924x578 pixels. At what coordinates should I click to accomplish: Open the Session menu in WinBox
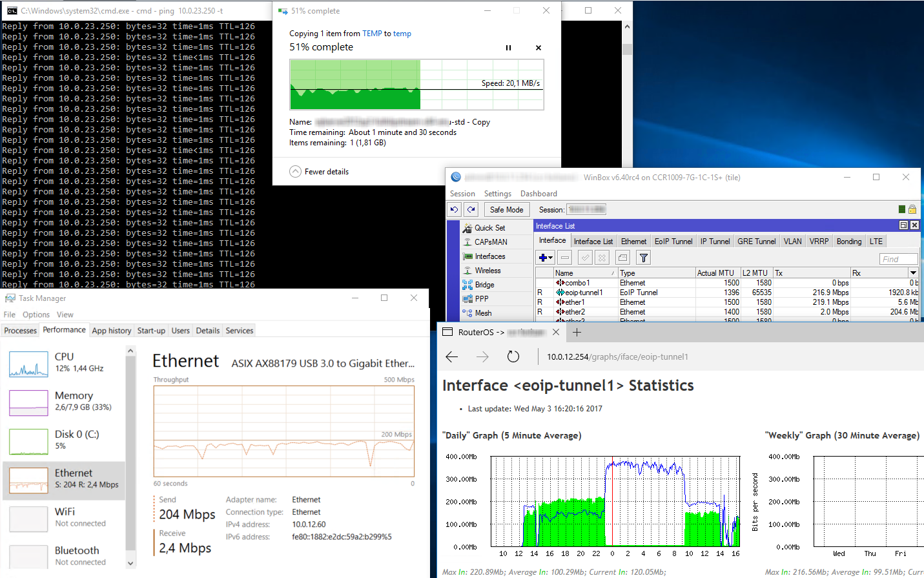click(x=462, y=194)
